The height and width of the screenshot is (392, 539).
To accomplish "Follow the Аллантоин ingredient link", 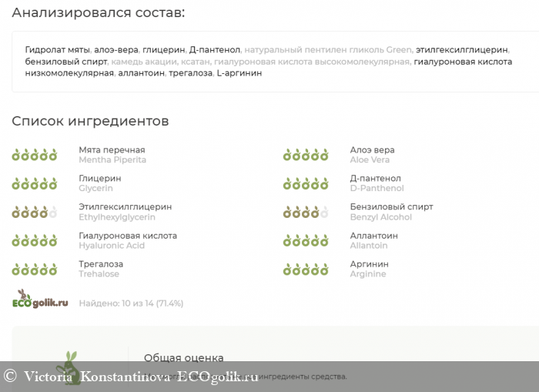I will [x=373, y=236].
